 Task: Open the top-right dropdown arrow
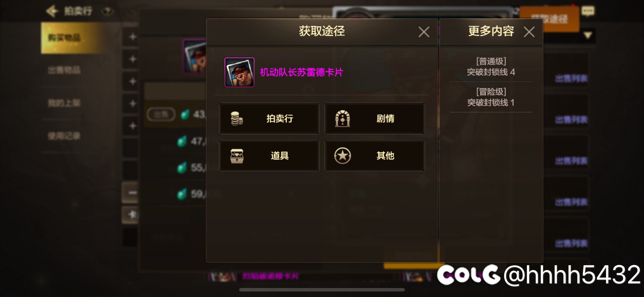click(588, 35)
